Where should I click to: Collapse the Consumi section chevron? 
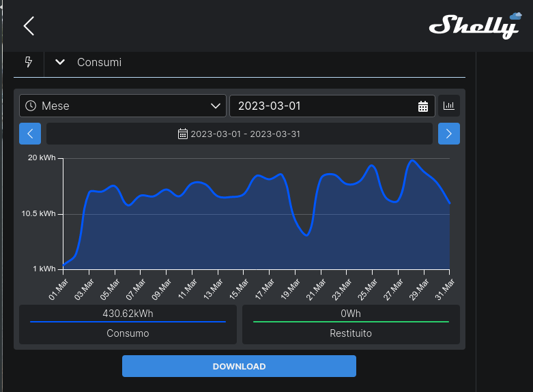(60, 62)
